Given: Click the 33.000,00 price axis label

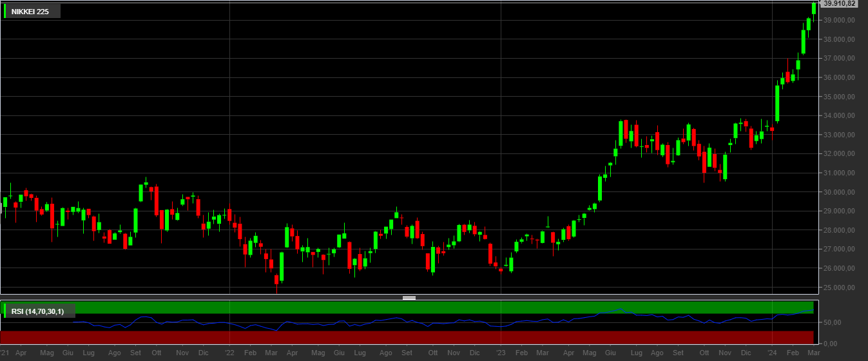Looking at the screenshot, I should (x=839, y=135).
